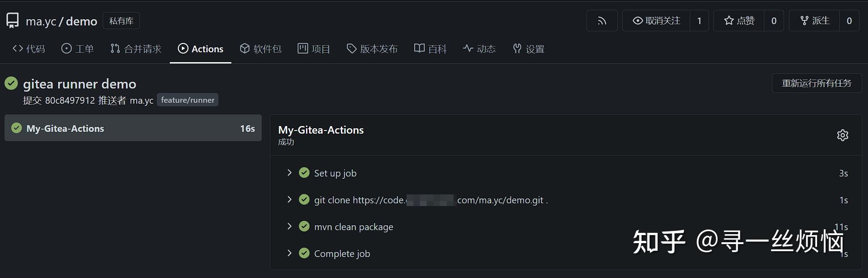Click the RSS feed icon
This screenshot has height=278, width=868.
tap(602, 21)
